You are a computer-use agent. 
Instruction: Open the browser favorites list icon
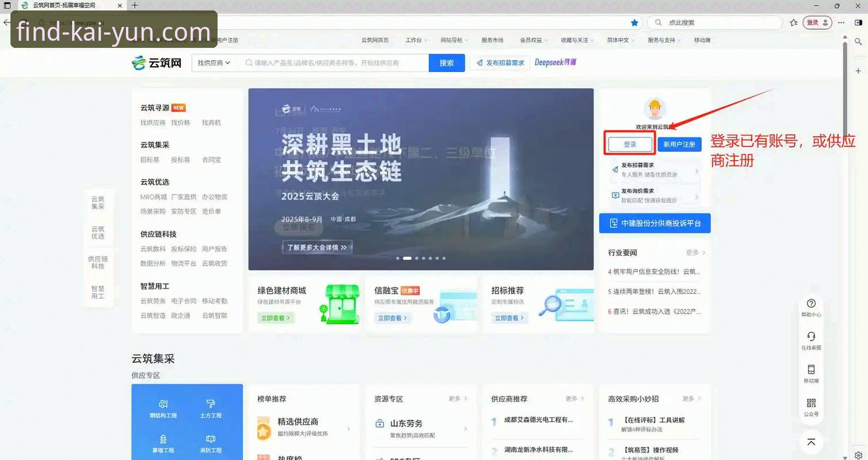point(794,23)
